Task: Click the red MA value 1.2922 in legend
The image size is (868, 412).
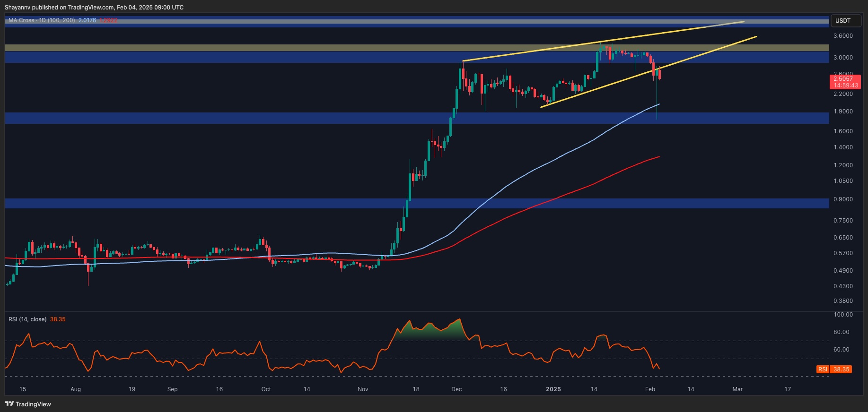Action: coord(108,20)
